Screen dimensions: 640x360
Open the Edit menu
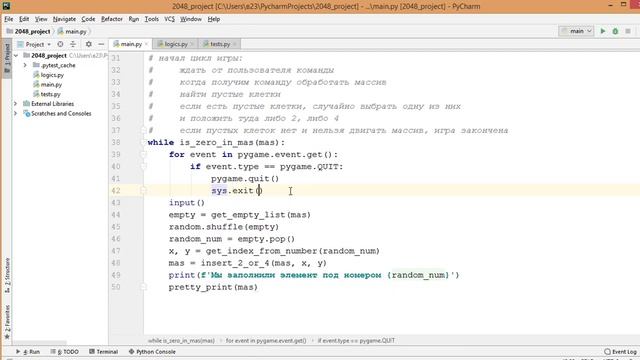(24, 19)
